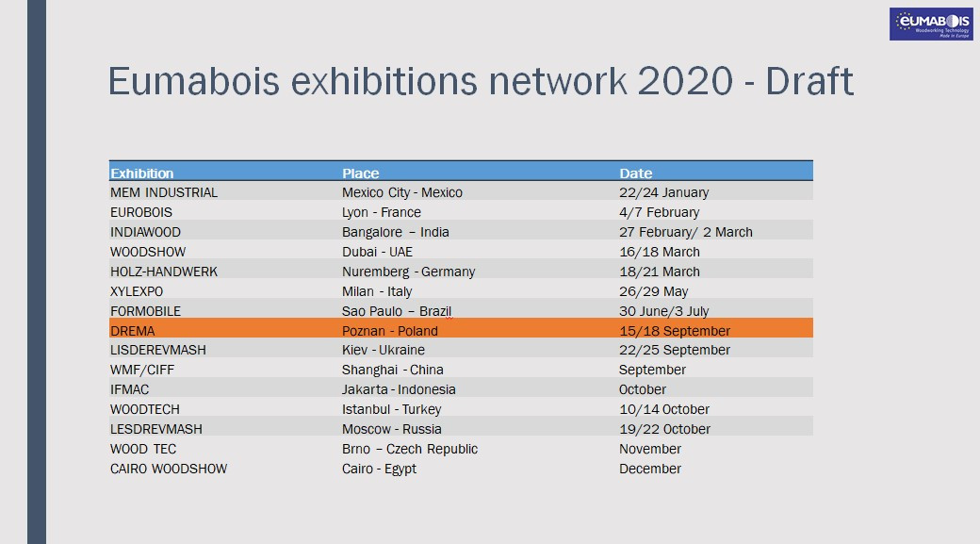This screenshot has height=544, width=980.
Task: Select the 'CAIRO WOODSHOW' exhibition cell
Action: 169,469
